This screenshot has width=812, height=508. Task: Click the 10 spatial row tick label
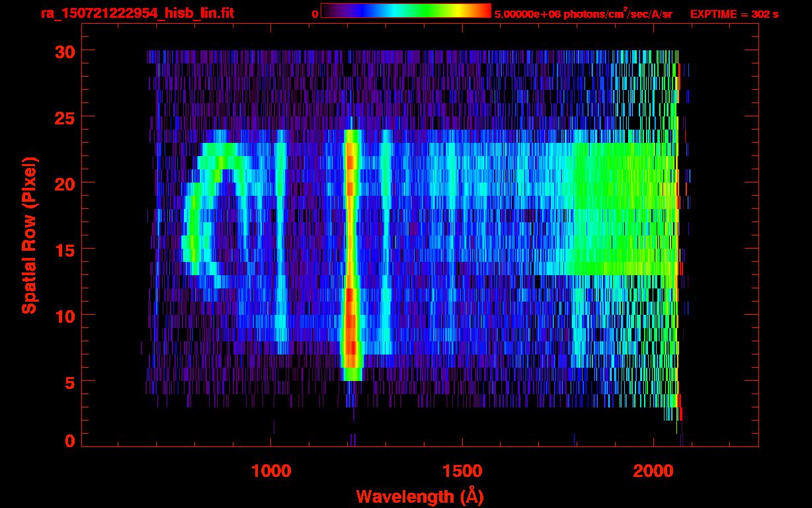click(64, 316)
